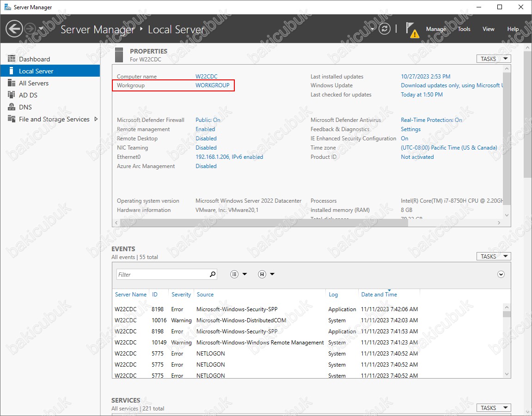Click the events Filter input field

click(162, 274)
